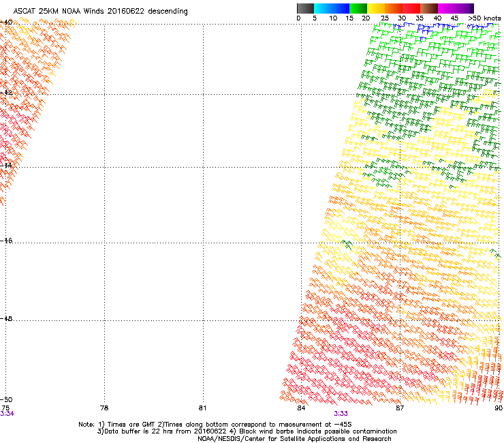Select the gray 0-5 knots legend segment
The image size is (504, 443).
305,8
